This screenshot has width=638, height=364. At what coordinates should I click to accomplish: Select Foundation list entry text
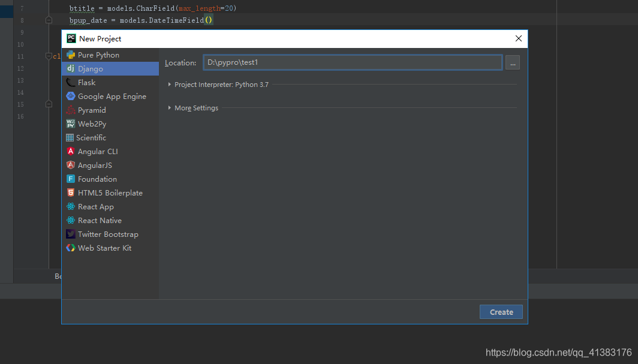97,179
